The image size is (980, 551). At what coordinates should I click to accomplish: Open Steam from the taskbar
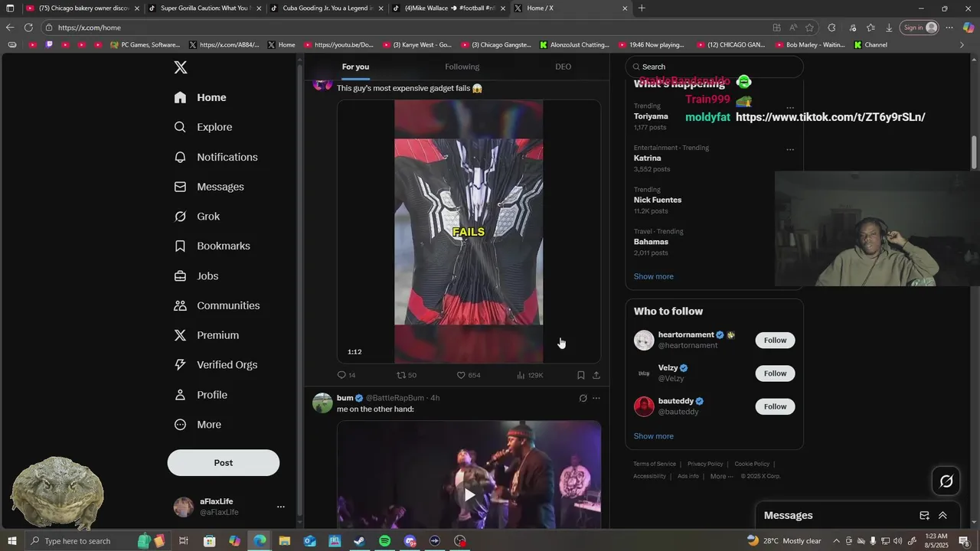[x=359, y=541]
